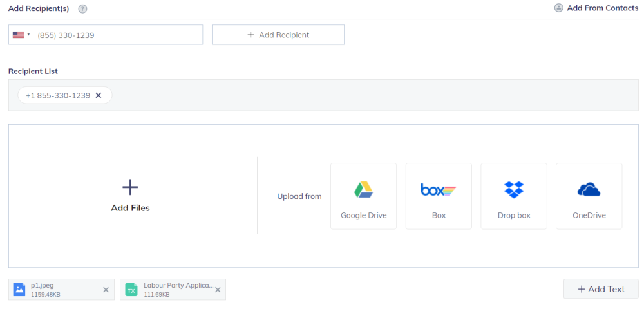This screenshot has width=644, height=316.
Task: Click the recipient chip +1 855-330-1239
Action: 58,95
